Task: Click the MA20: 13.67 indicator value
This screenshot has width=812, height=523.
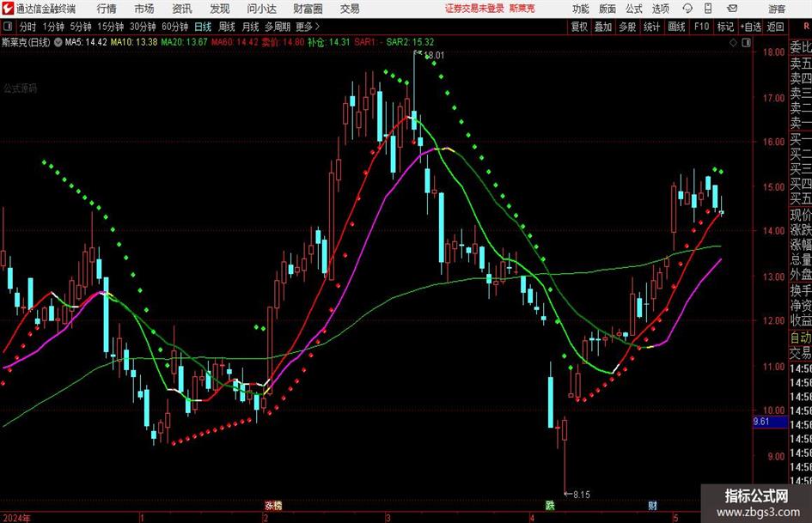Action: click(184, 42)
